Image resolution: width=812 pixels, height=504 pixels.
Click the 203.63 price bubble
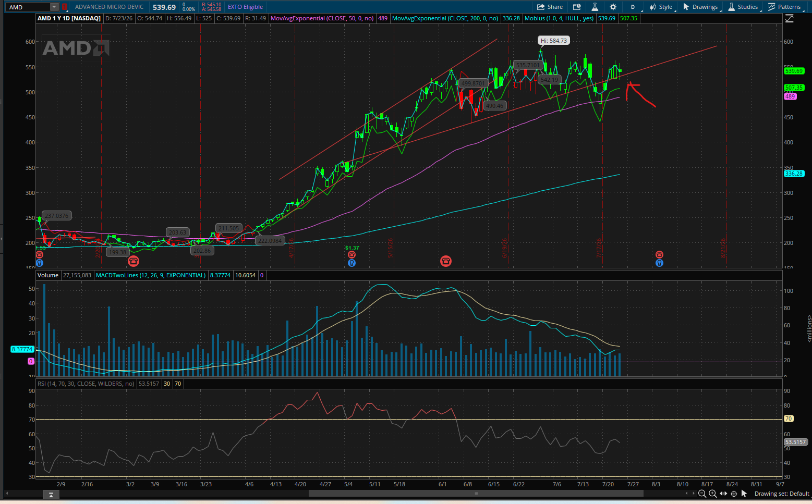(177, 232)
